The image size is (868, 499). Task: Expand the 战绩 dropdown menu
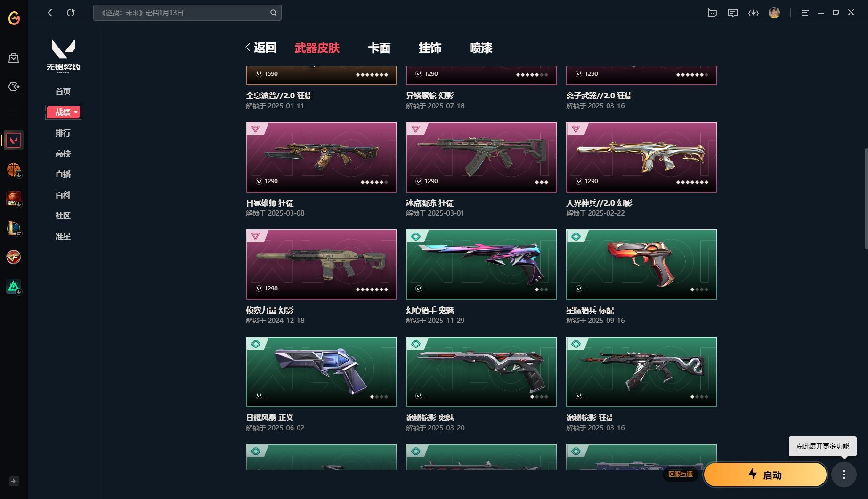[63, 112]
